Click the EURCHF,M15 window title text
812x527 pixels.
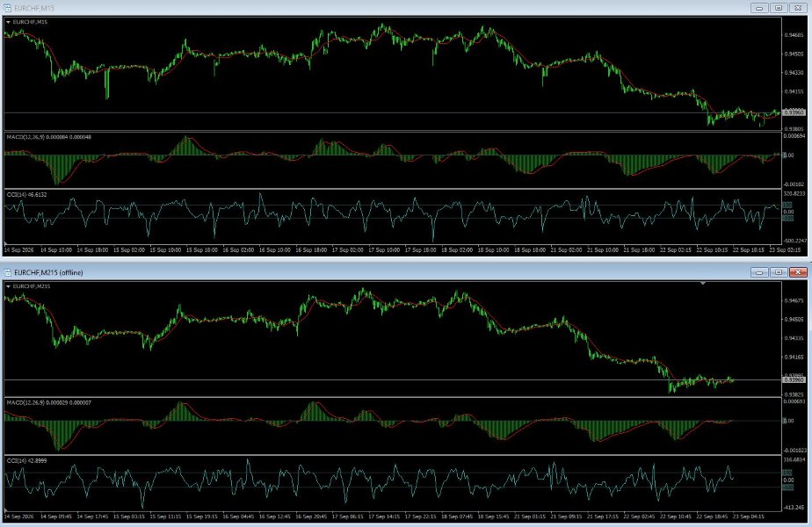pos(33,8)
